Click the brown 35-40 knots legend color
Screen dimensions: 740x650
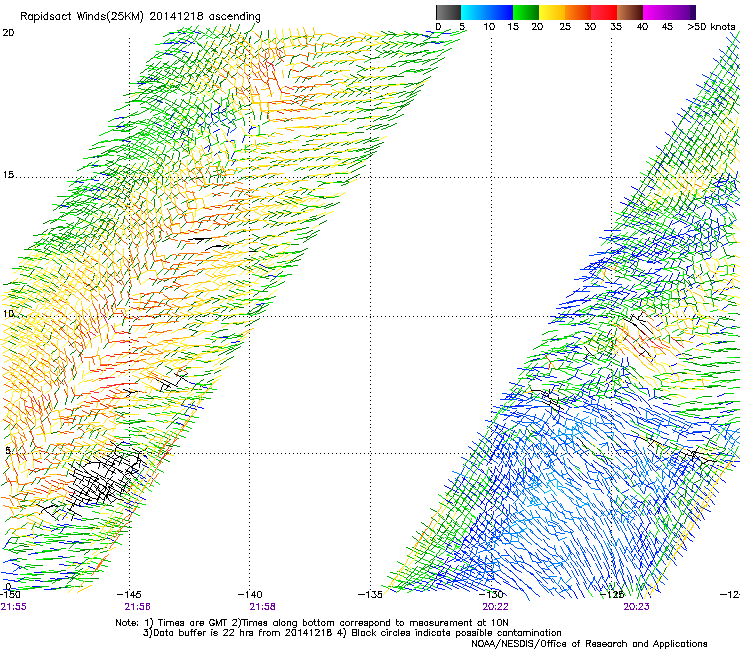pos(630,12)
